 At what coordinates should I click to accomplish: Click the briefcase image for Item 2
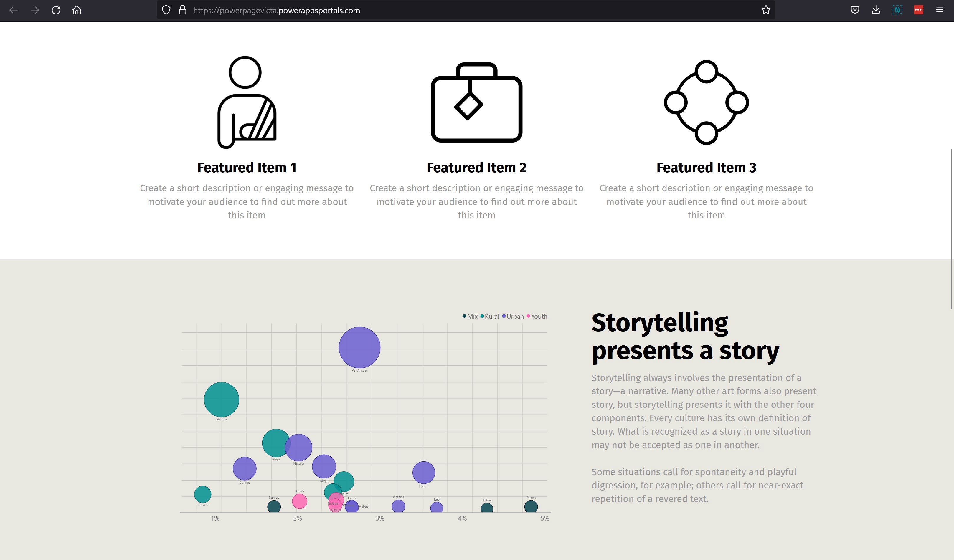click(x=477, y=102)
